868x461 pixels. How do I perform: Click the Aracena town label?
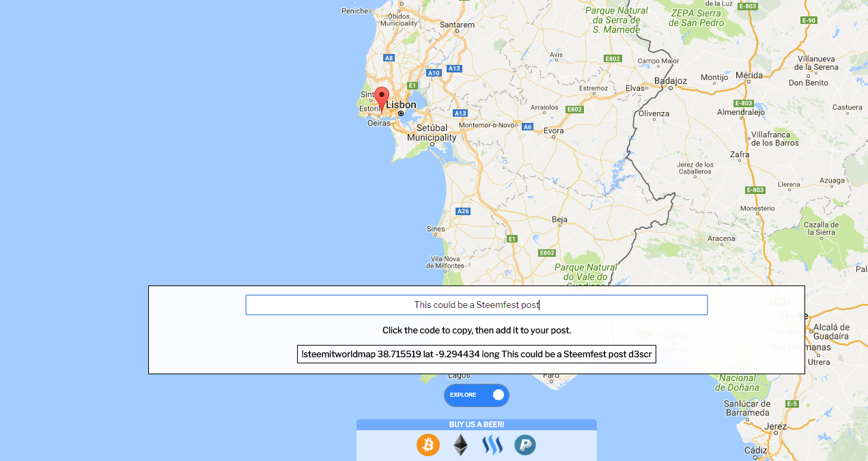[x=721, y=238]
